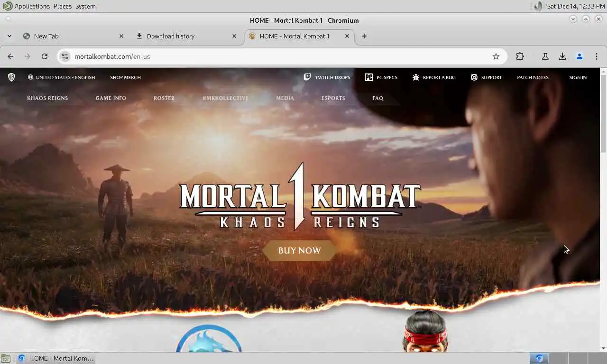
Task: Click the Sign In link
Action: (578, 77)
